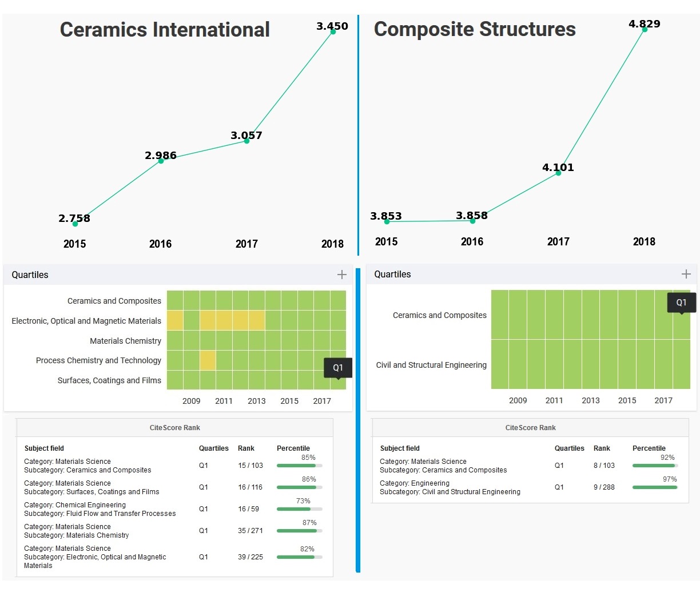This screenshot has height=596, width=700.
Task: Click the CiteScore Rank header for Ceramics International
Action: [x=175, y=428]
